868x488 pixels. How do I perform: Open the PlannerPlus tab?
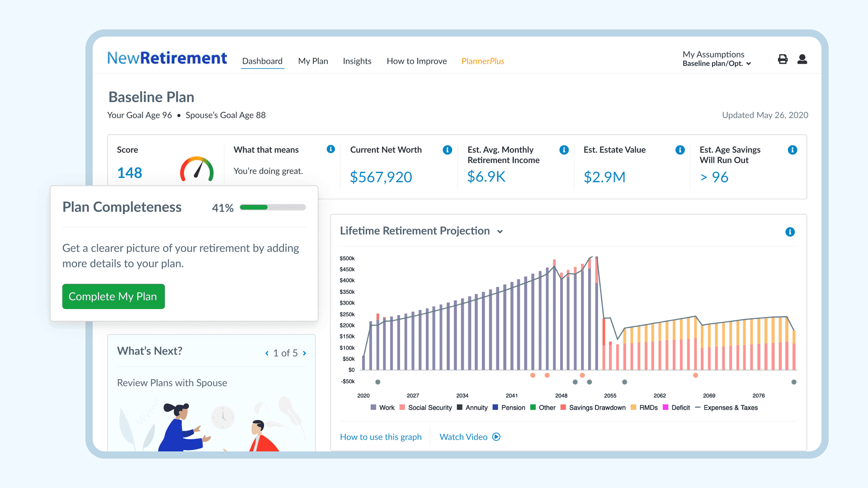tap(482, 61)
